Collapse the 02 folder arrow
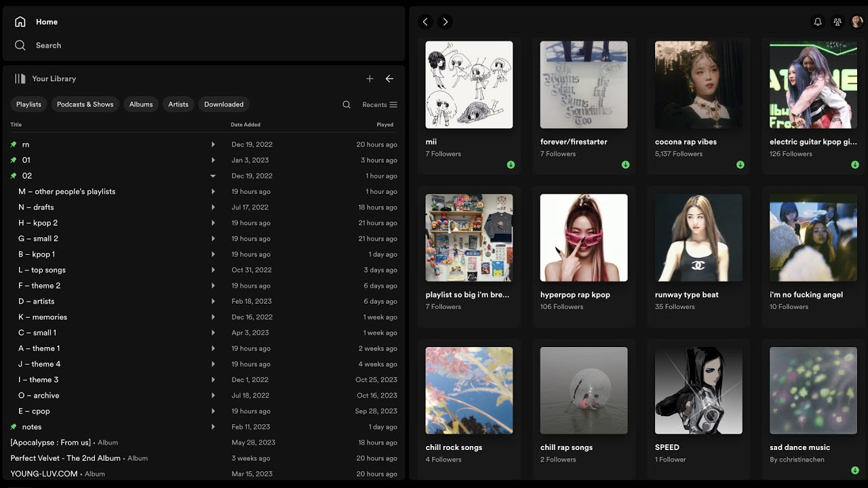 click(x=213, y=176)
